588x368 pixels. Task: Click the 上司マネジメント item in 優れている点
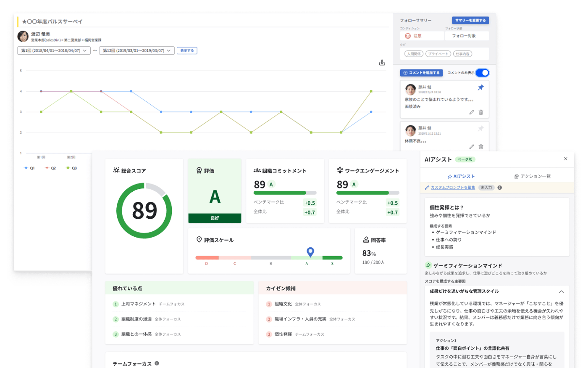(139, 304)
